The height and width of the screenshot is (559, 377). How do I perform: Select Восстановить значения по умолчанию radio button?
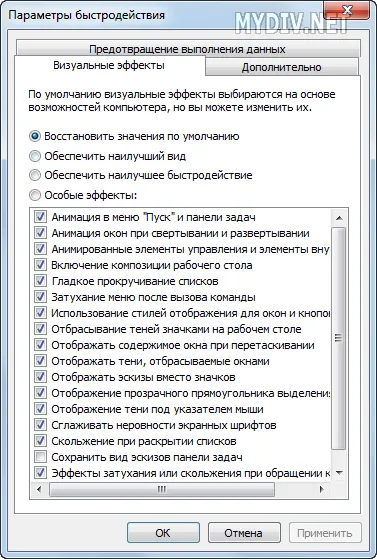[x=35, y=137]
